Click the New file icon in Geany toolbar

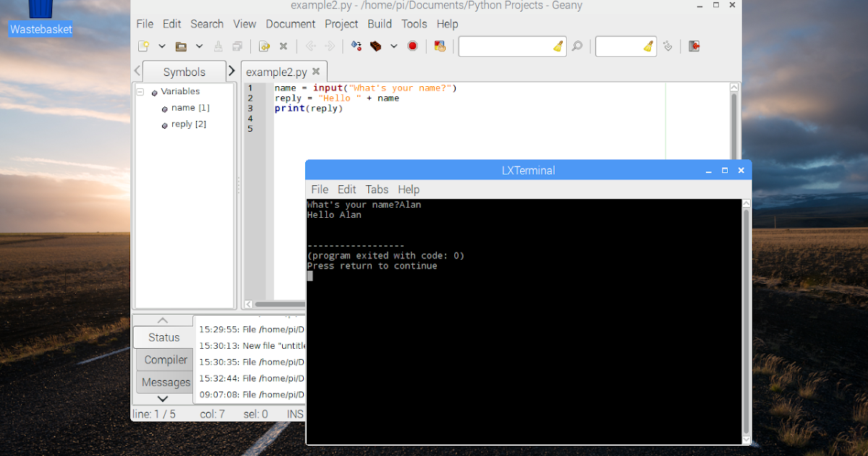144,46
